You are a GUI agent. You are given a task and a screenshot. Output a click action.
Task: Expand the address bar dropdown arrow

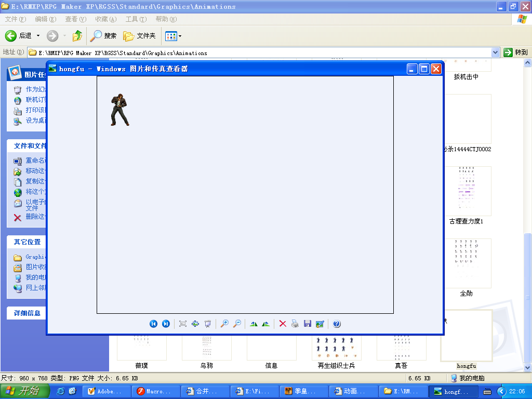coord(495,52)
